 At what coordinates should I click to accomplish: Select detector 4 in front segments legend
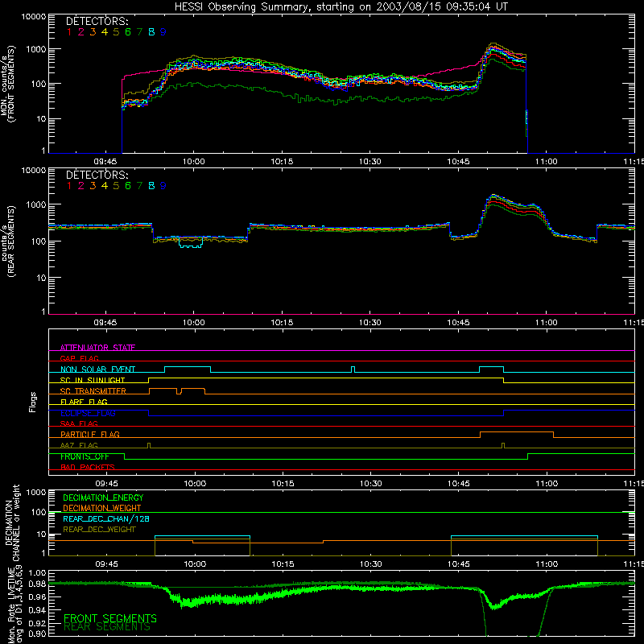pyautogui.click(x=105, y=32)
